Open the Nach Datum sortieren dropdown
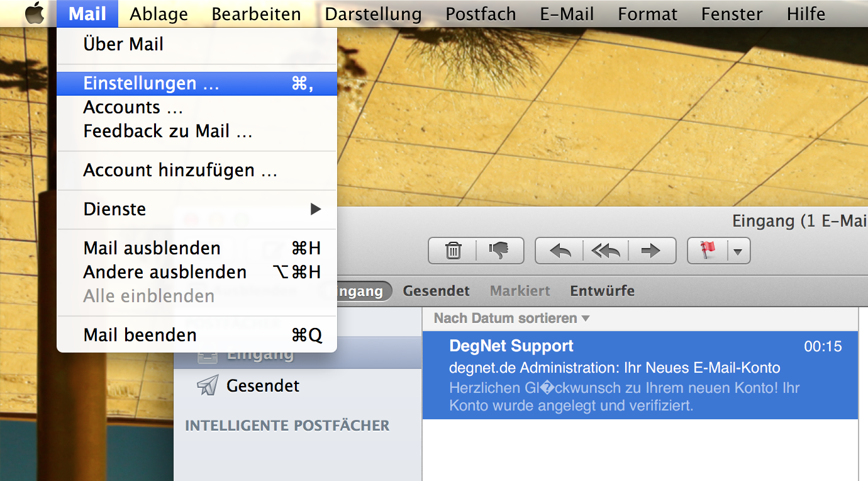This screenshot has height=481, width=868. point(511,319)
